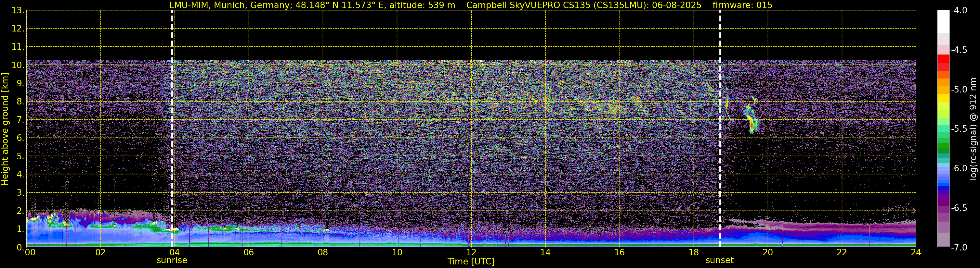The width and height of the screenshot is (980, 268).
Task: Click the sunrise dashed vertical line
Action: click(x=172, y=129)
